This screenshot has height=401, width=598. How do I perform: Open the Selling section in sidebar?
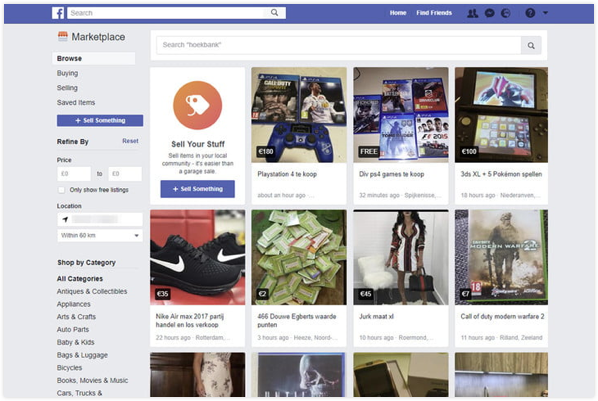click(67, 88)
